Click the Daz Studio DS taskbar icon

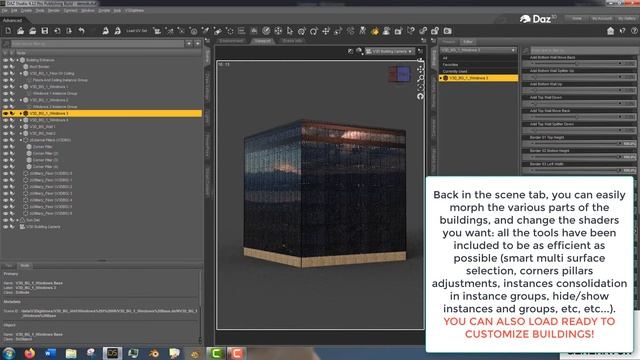[112, 353]
